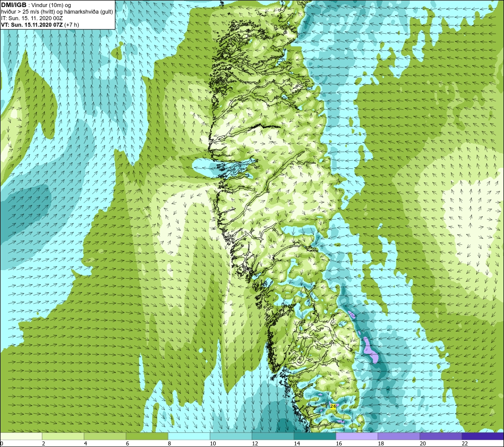This screenshot has height=447, width=504.
Task: Click the 2–4 m/s light green swatch
Action: click(63, 436)
